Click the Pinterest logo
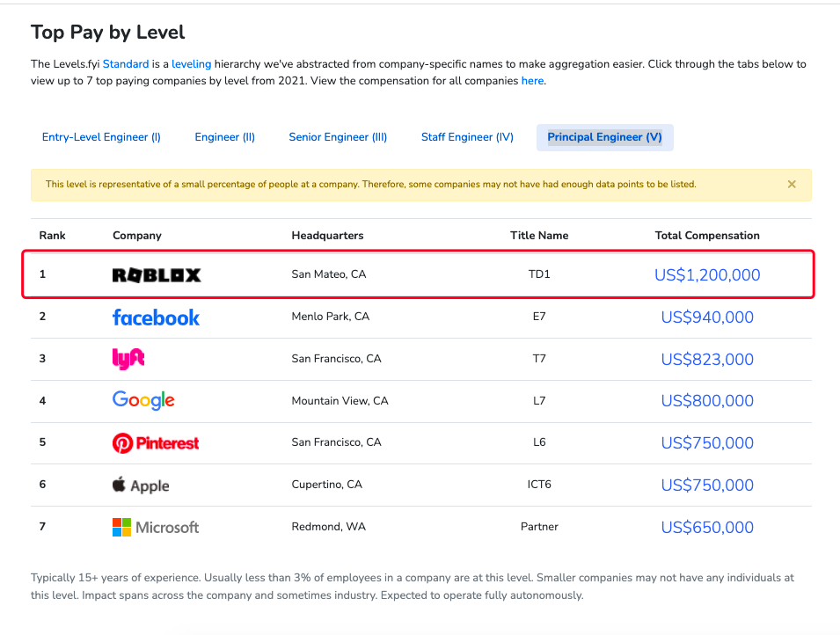The height and width of the screenshot is (635, 840). point(156,443)
